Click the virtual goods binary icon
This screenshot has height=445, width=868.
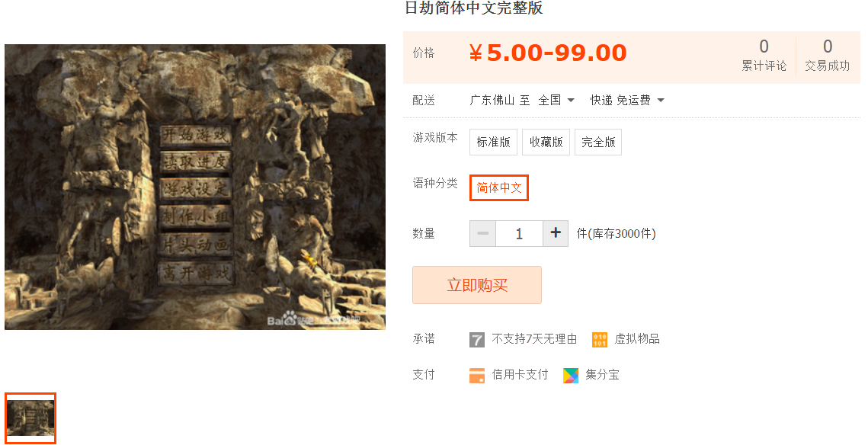(600, 339)
